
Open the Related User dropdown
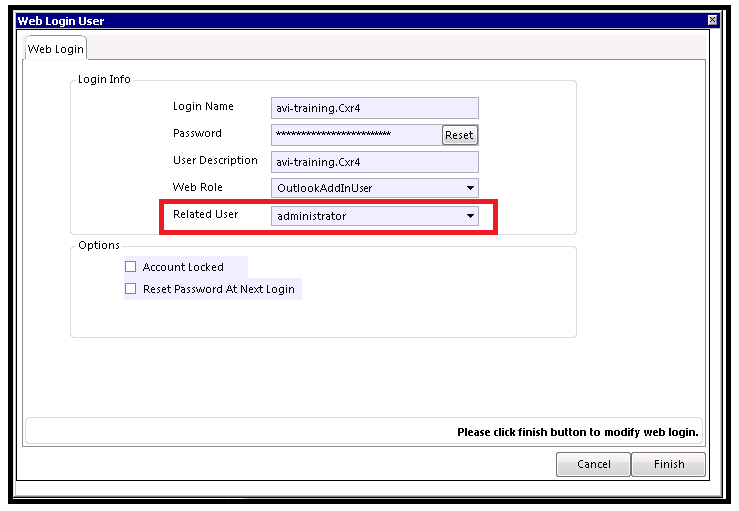pos(375,216)
